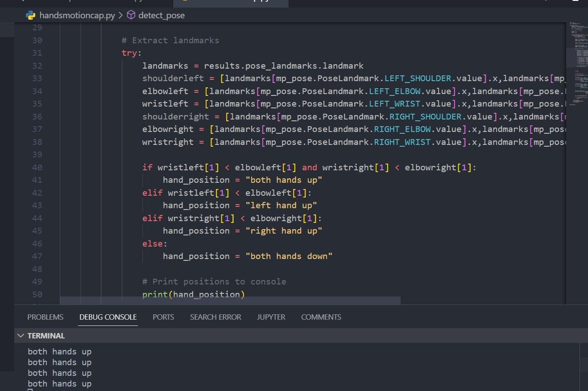588x391 pixels.
Task: Click the '# Print positions to console' comment
Action: tap(214, 282)
